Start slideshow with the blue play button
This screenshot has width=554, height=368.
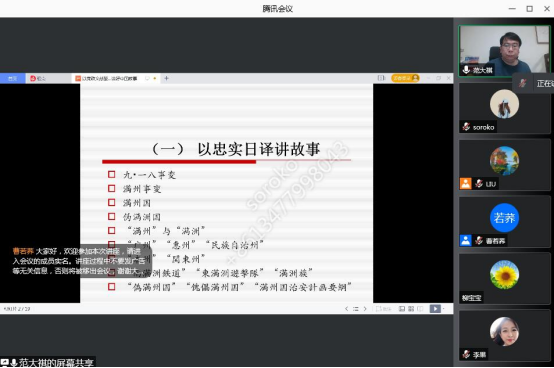(435, 309)
